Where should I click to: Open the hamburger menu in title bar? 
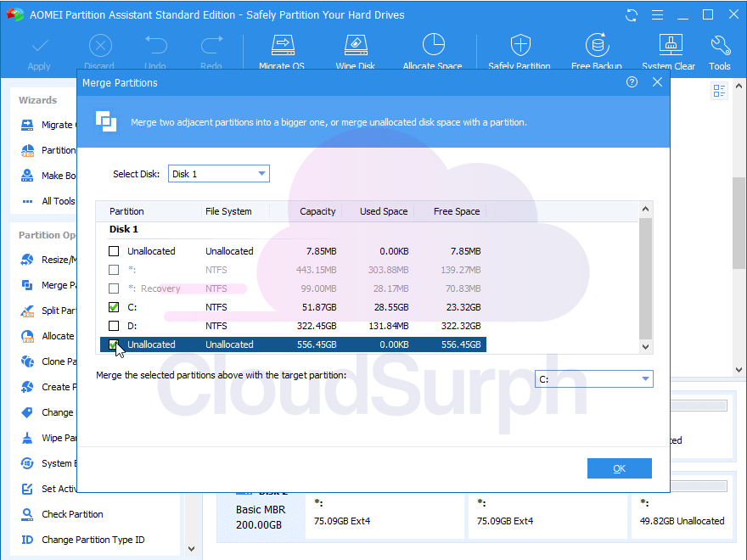click(657, 15)
